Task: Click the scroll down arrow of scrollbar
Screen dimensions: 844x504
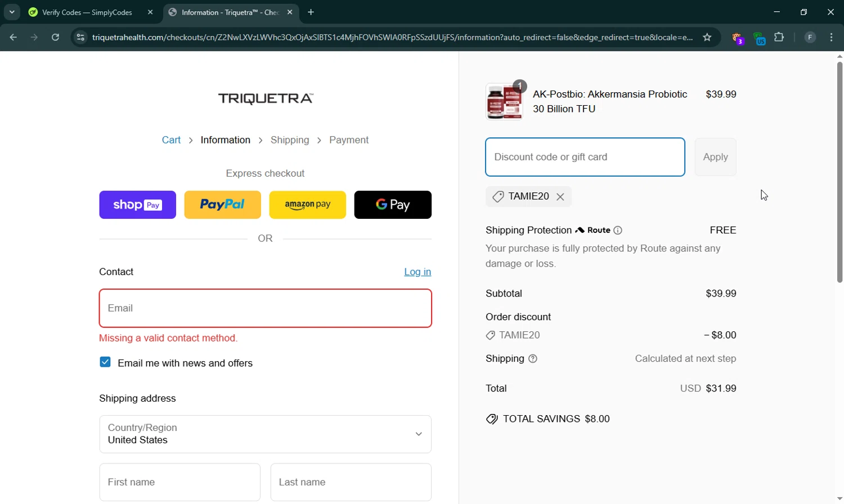Action: click(839, 499)
